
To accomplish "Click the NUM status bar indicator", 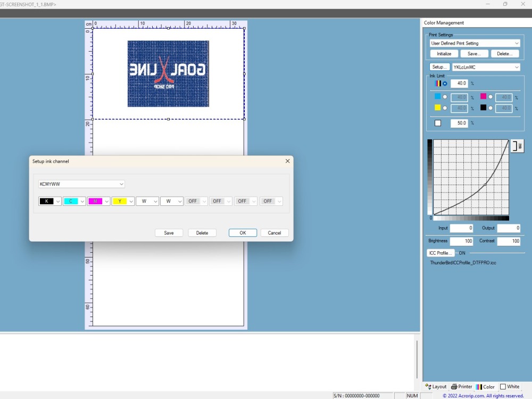I will (412, 396).
